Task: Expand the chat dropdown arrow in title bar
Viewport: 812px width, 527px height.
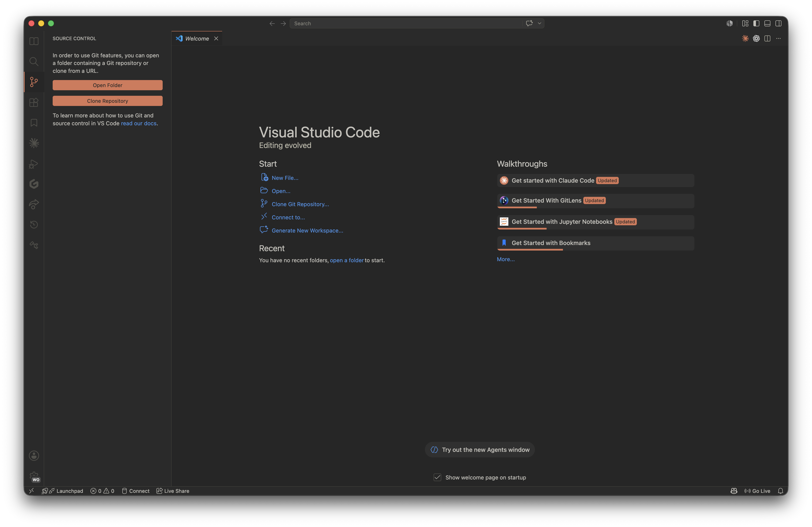Action: click(539, 23)
